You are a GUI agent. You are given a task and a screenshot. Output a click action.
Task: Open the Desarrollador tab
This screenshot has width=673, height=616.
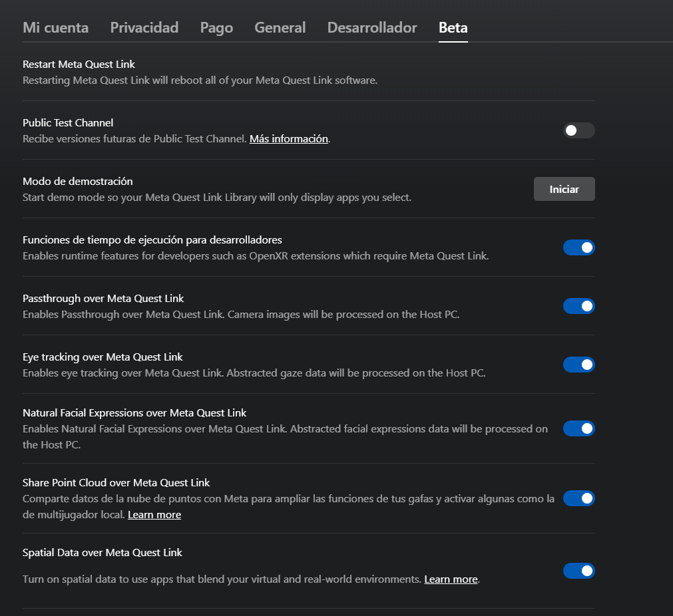(372, 28)
